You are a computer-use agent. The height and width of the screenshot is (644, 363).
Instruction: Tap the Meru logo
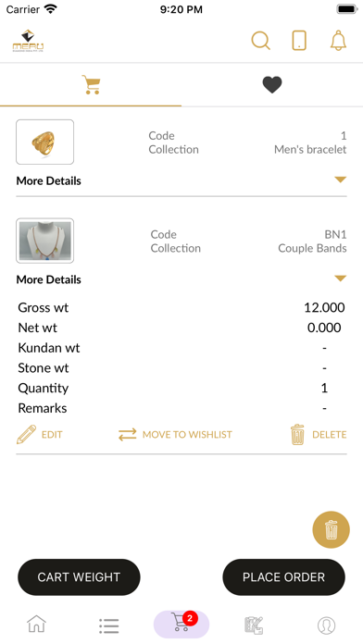point(28,41)
